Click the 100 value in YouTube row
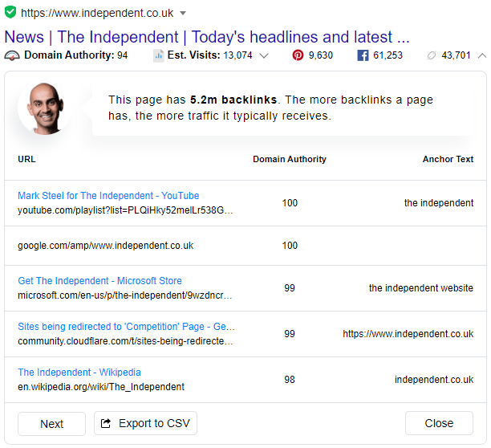491x448 pixels. tap(290, 203)
